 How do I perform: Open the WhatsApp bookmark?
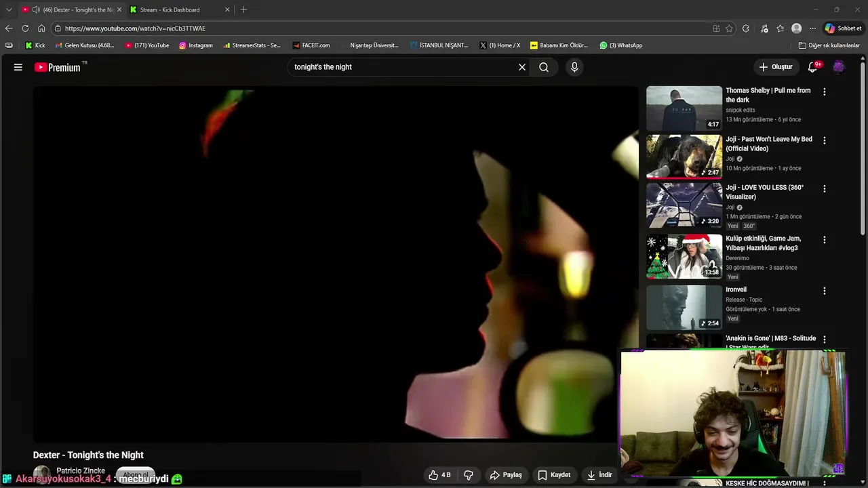point(620,45)
